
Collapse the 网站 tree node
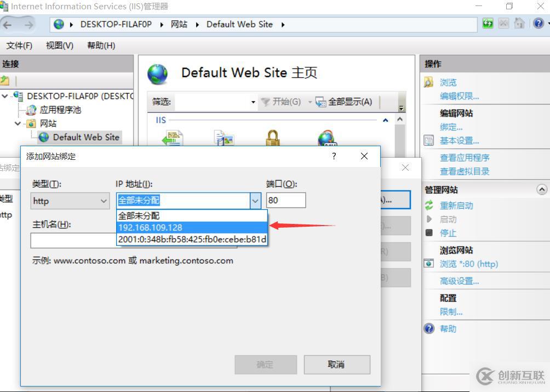18,123
